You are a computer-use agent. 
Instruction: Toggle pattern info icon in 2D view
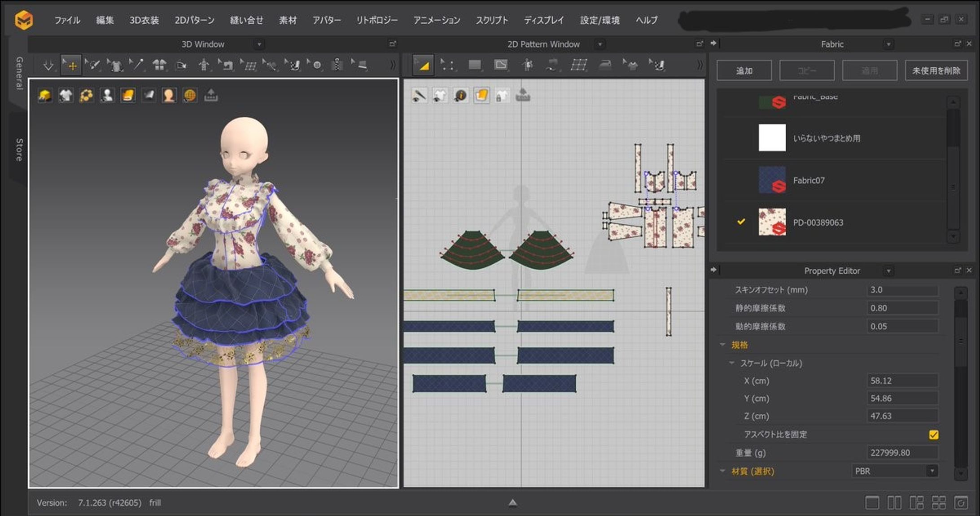[x=460, y=96]
